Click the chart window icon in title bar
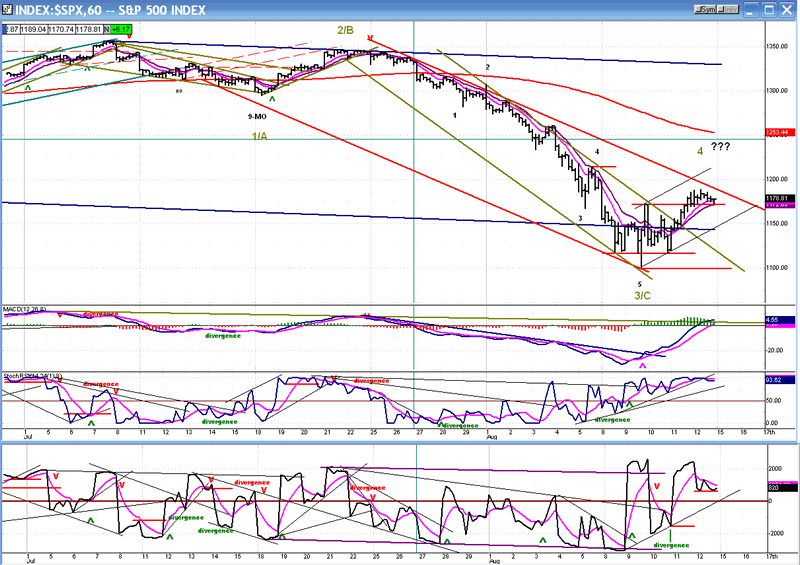The height and width of the screenshot is (565, 800). [x=8, y=9]
